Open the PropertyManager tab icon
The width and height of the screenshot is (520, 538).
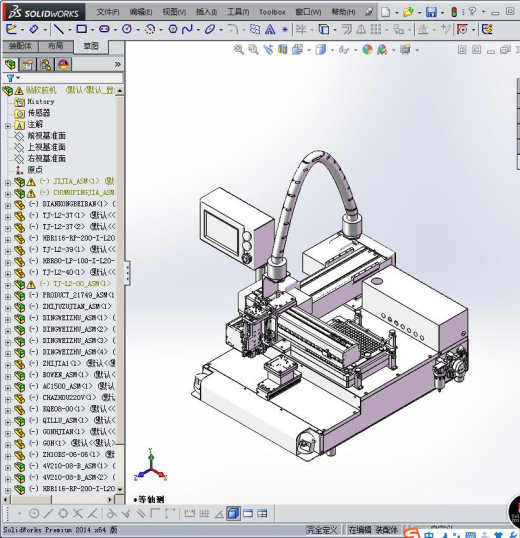click(28, 65)
